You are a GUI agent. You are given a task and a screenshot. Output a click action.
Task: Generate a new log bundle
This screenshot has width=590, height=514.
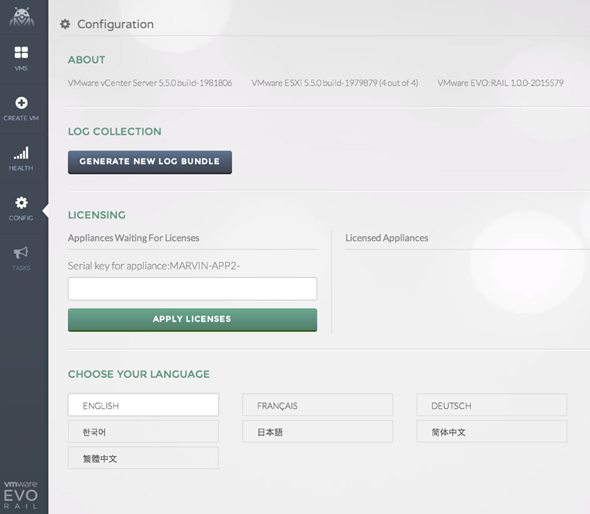tap(150, 162)
